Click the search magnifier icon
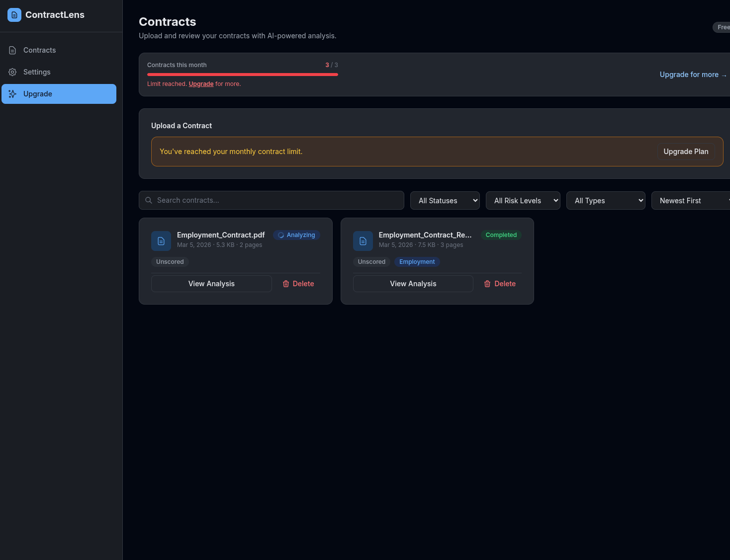This screenshot has height=560, width=730. coord(149,200)
